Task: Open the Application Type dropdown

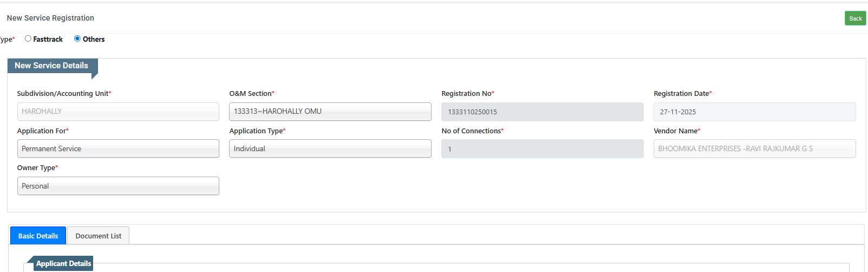Action: point(330,148)
